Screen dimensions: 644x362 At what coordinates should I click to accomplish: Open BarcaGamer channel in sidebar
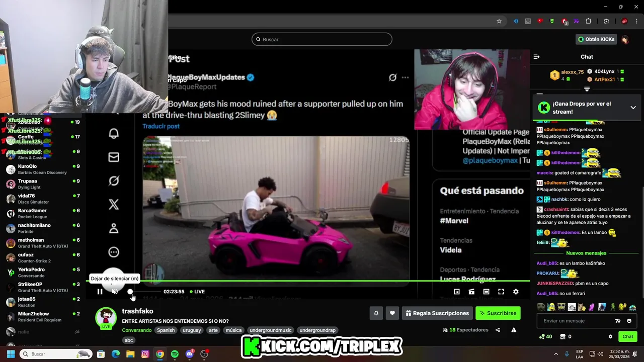tap(42, 213)
